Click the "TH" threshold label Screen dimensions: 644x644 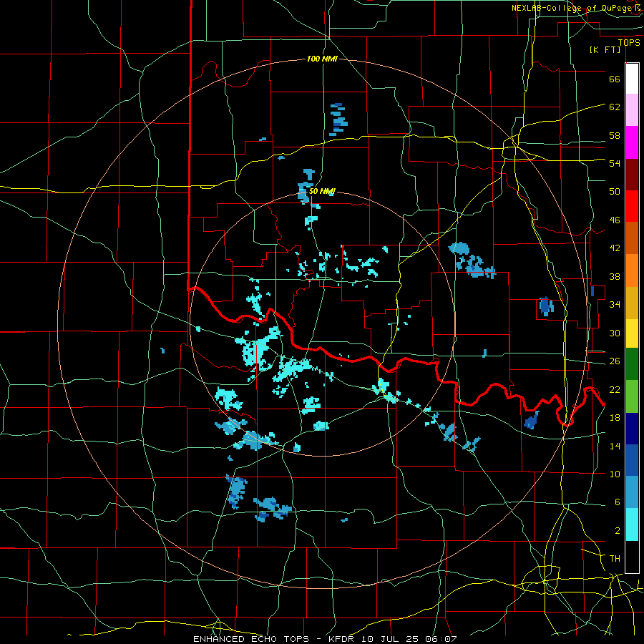click(x=615, y=559)
